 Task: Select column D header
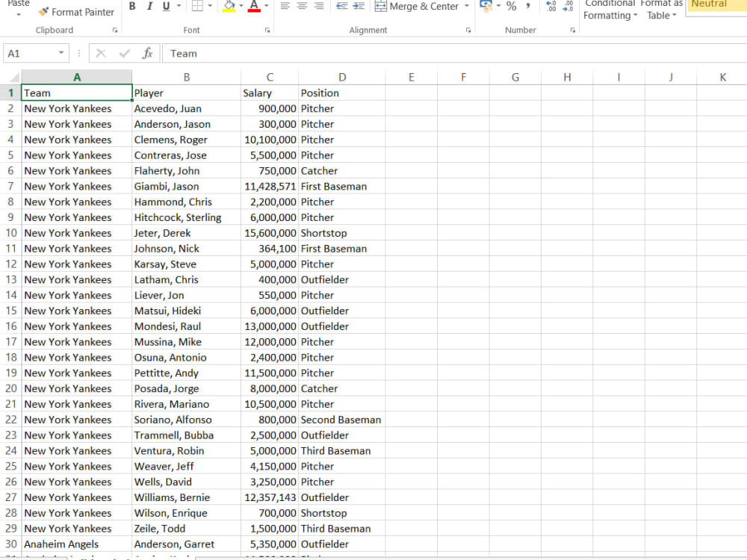click(342, 77)
